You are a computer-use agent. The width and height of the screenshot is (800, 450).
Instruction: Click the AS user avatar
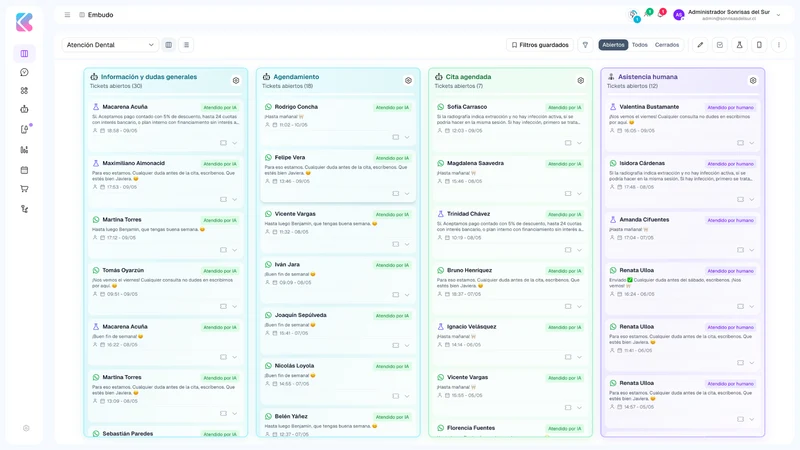tap(679, 15)
